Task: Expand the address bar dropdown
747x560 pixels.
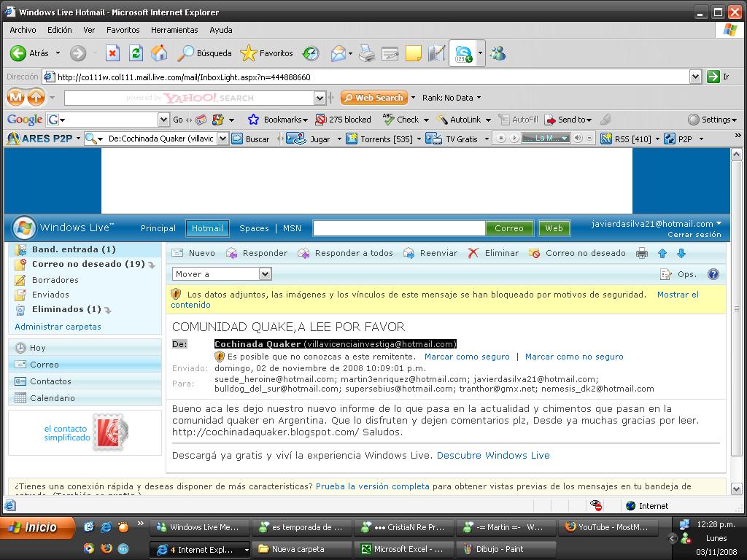Action: click(695, 77)
